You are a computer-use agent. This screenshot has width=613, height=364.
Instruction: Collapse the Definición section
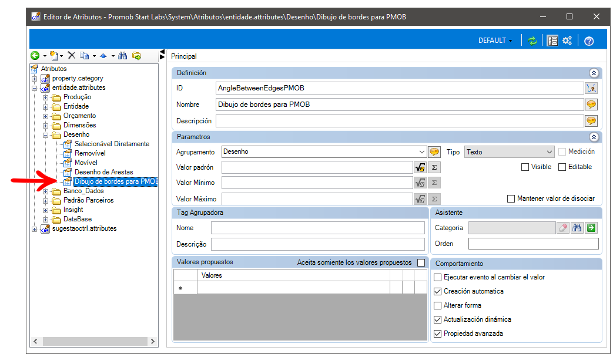594,73
